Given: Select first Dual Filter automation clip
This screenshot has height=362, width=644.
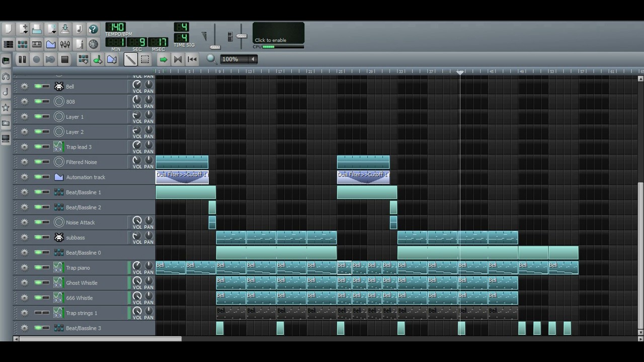Looking at the screenshot, I should [x=182, y=177].
